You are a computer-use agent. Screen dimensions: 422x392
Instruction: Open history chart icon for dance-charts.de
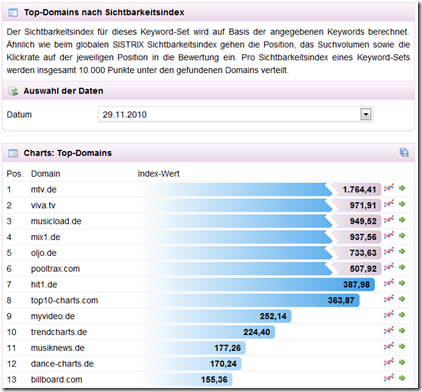click(389, 362)
